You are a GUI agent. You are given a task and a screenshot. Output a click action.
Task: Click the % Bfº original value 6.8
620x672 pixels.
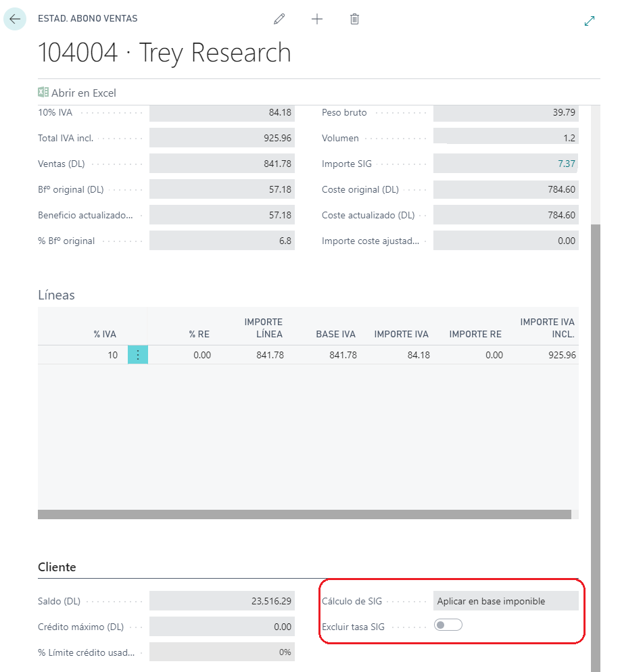coord(222,241)
